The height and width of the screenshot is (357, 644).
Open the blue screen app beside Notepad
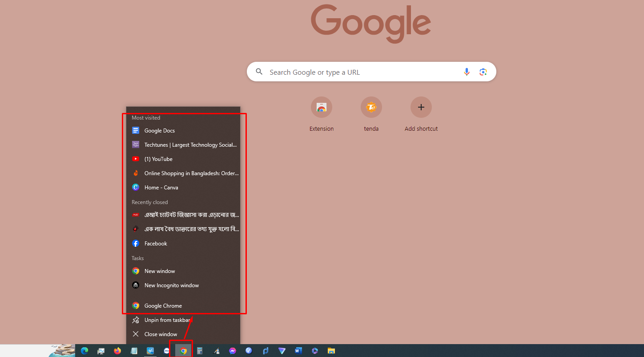150,351
